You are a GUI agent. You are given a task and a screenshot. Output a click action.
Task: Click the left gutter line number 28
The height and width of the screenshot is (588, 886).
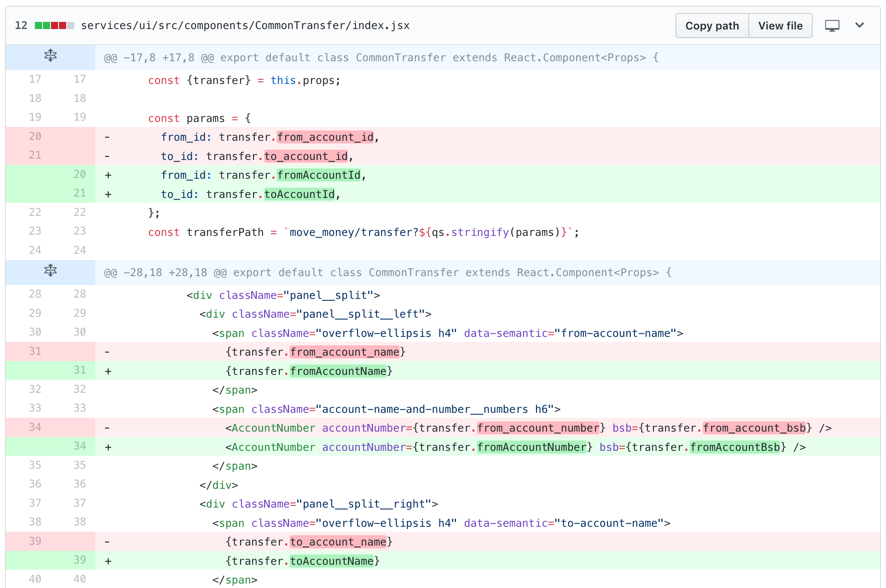pos(35,294)
